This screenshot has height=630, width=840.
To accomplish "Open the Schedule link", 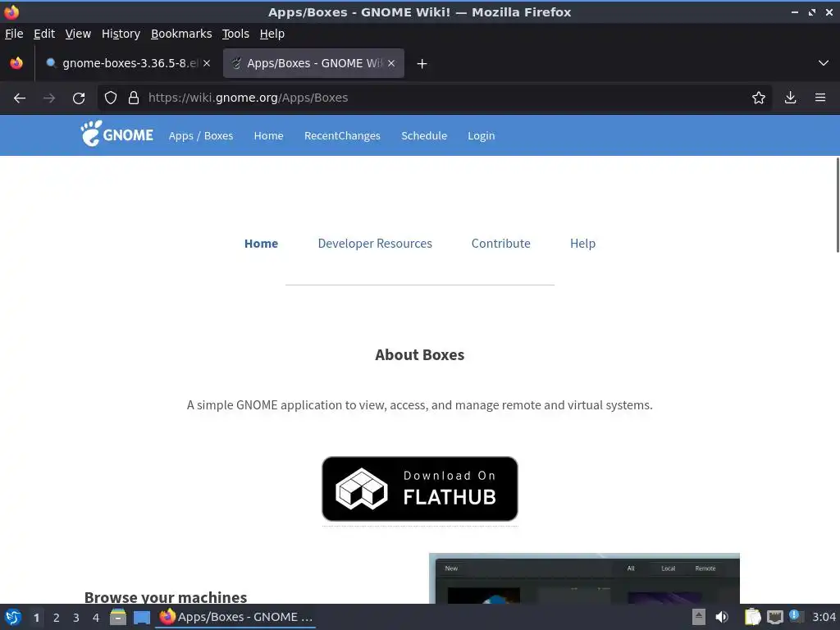I will [x=424, y=136].
